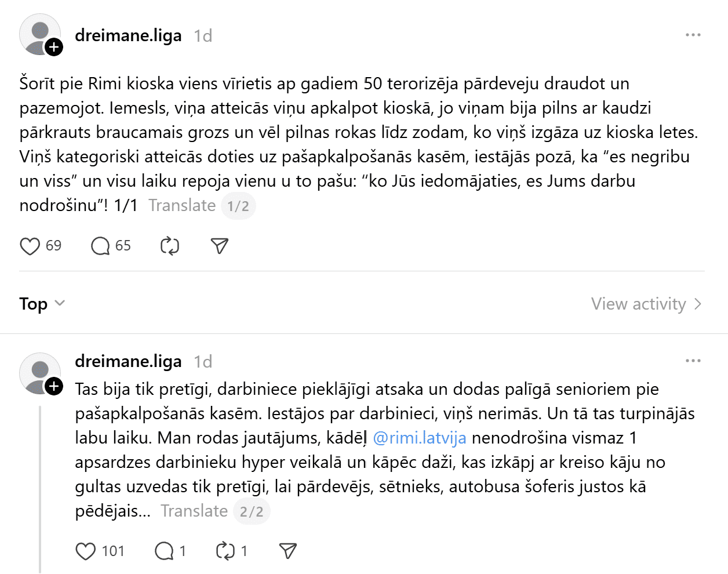The width and height of the screenshot is (728, 574).
Task: Click the 2/2 thread indicator badge
Action: (x=252, y=511)
